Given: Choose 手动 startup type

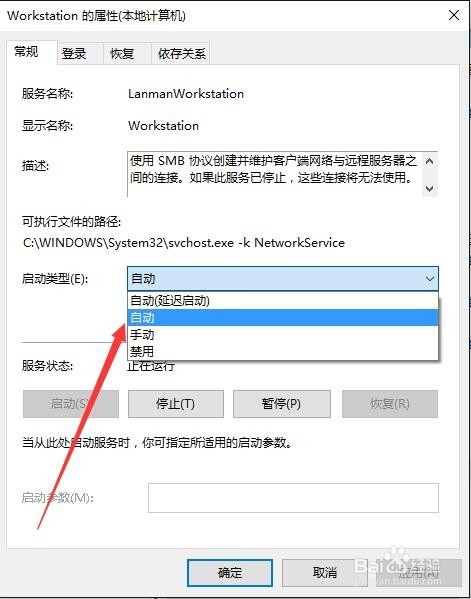Looking at the screenshot, I should [x=283, y=335].
